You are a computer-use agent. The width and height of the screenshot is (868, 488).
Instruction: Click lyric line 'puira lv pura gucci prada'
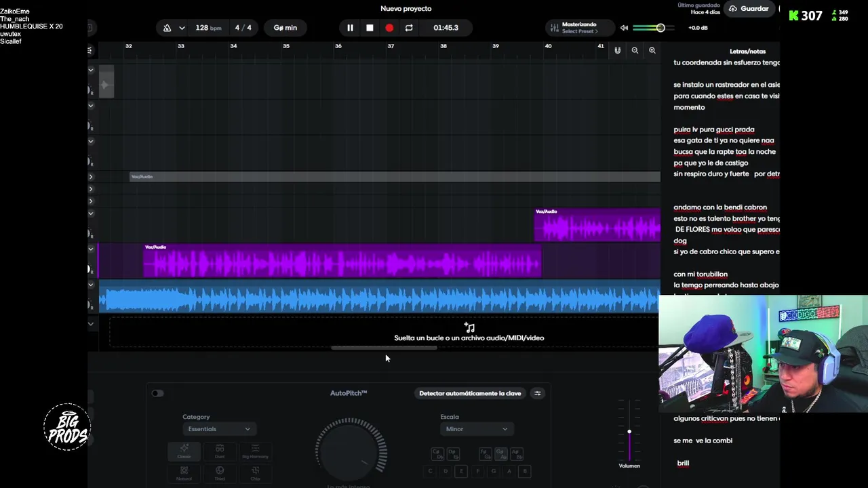click(x=714, y=129)
